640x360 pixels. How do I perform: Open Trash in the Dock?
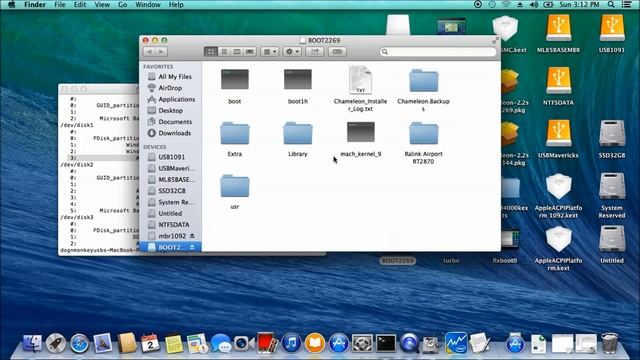pyautogui.click(x=609, y=343)
